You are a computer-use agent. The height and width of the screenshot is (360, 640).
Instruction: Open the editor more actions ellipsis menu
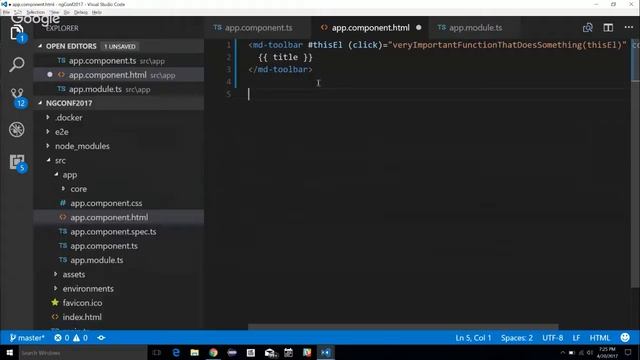click(629, 27)
